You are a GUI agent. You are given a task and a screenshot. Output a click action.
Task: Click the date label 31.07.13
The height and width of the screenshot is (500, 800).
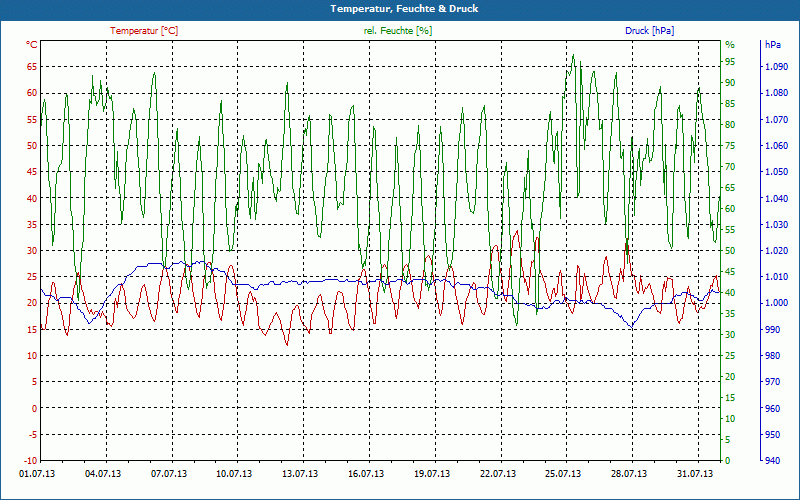click(695, 474)
